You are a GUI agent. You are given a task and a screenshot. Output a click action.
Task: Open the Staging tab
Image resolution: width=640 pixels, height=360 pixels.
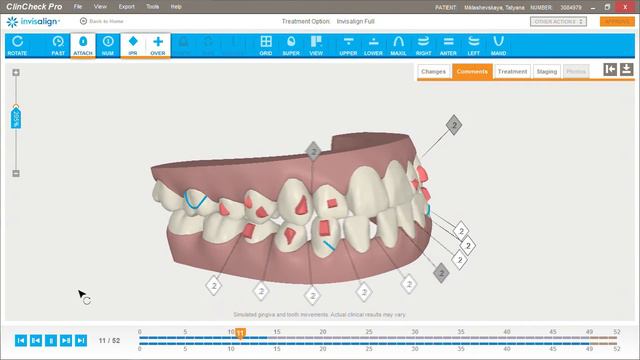coord(547,71)
